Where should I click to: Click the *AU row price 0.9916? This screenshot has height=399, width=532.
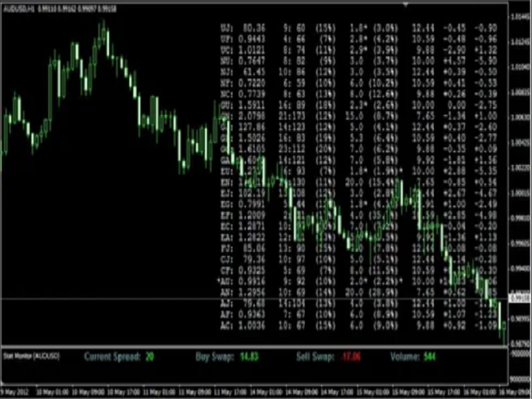(252, 281)
